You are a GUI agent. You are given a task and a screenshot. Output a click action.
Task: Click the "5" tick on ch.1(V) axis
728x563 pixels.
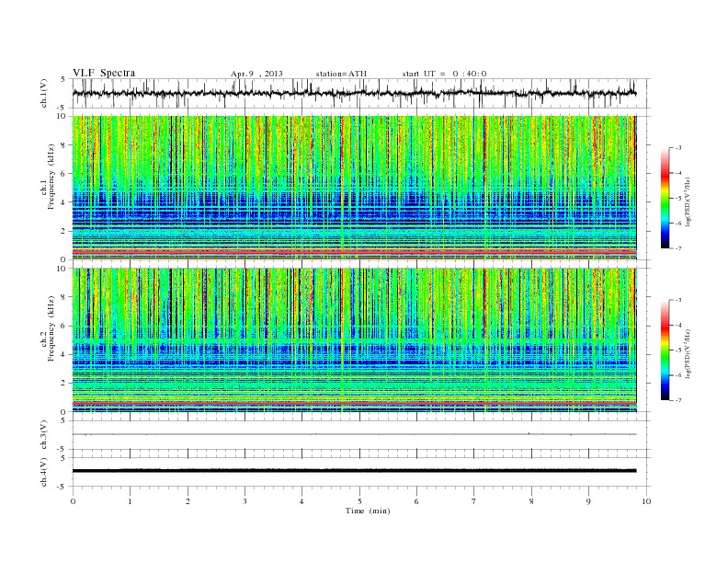(63, 79)
